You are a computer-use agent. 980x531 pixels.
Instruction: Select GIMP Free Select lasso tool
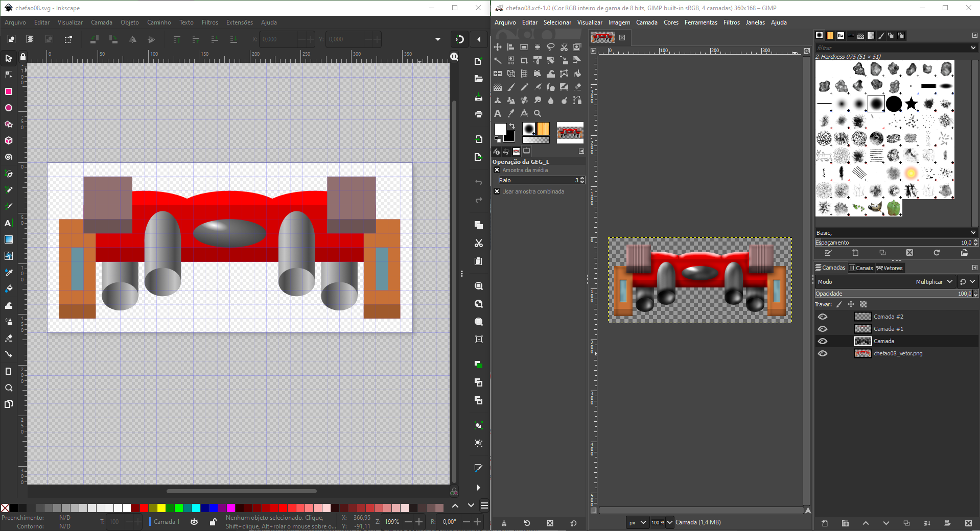(x=551, y=47)
